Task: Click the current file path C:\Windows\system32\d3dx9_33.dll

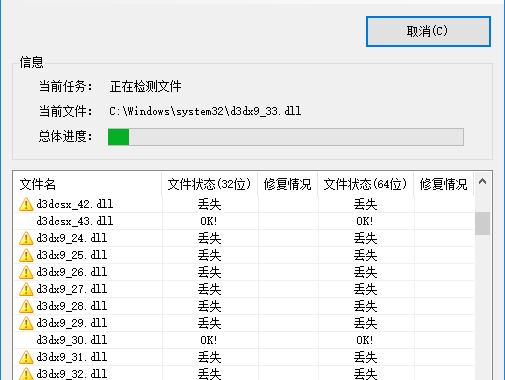Action: (205, 111)
